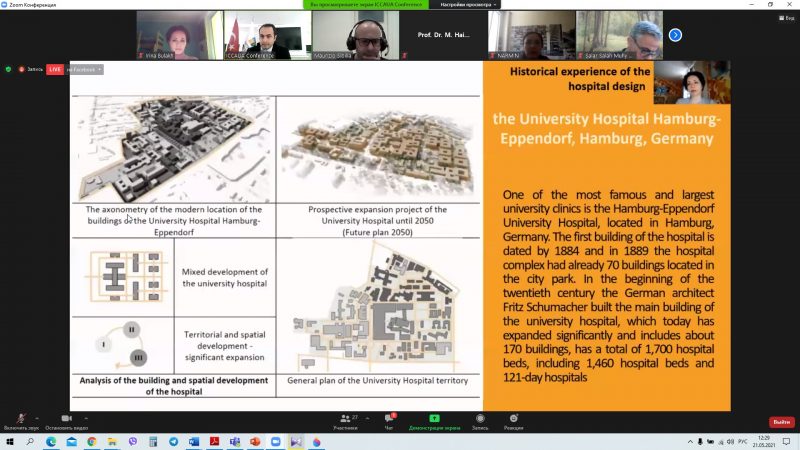The height and width of the screenshot is (450, 800).
Task: Click red Запись recording indicator
Action: point(31,69)
